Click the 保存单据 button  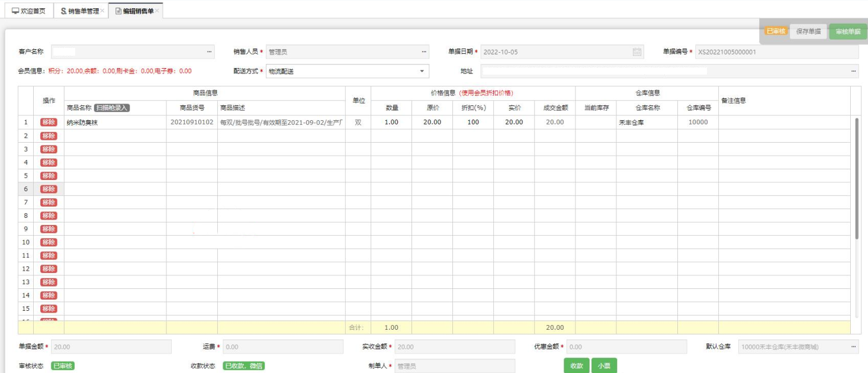[x=808, y=31]
